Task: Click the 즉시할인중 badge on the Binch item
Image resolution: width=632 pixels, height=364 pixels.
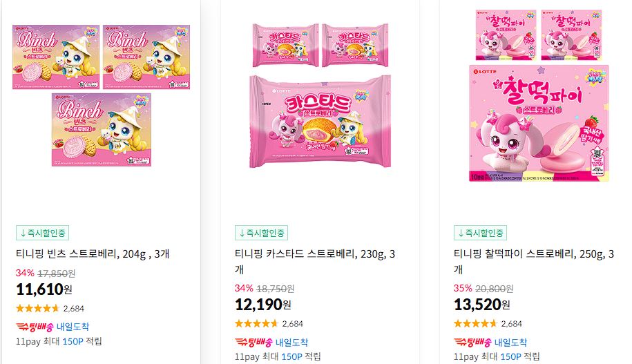Action: [43, 233]
